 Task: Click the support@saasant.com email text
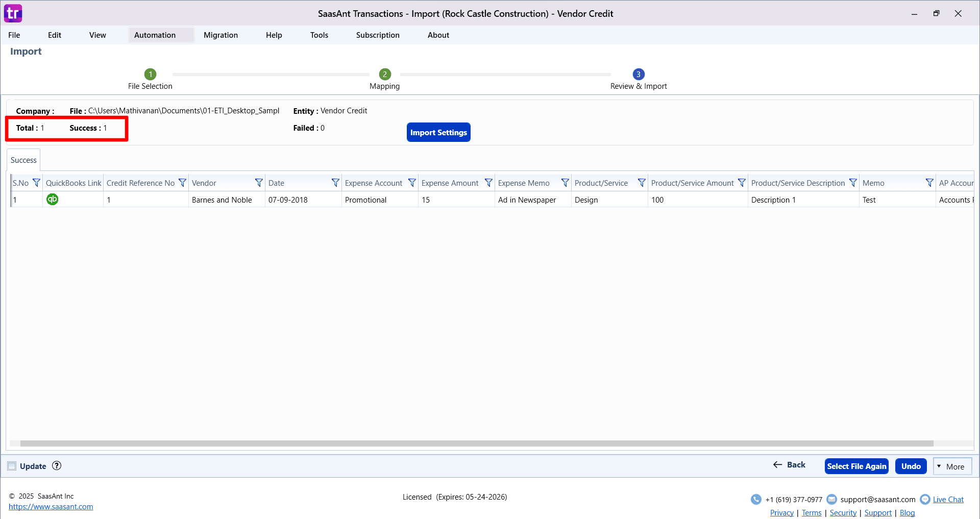tap(877, 499)
